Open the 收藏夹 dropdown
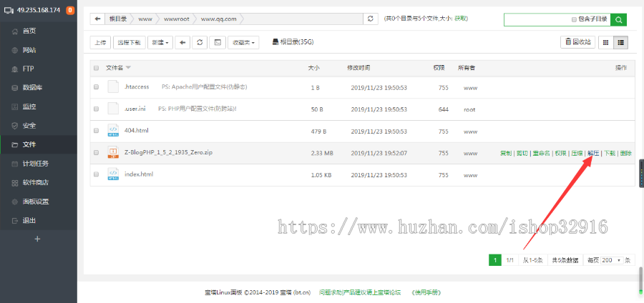The width and height of the screenshot is (644, 303). coord(244,43)
